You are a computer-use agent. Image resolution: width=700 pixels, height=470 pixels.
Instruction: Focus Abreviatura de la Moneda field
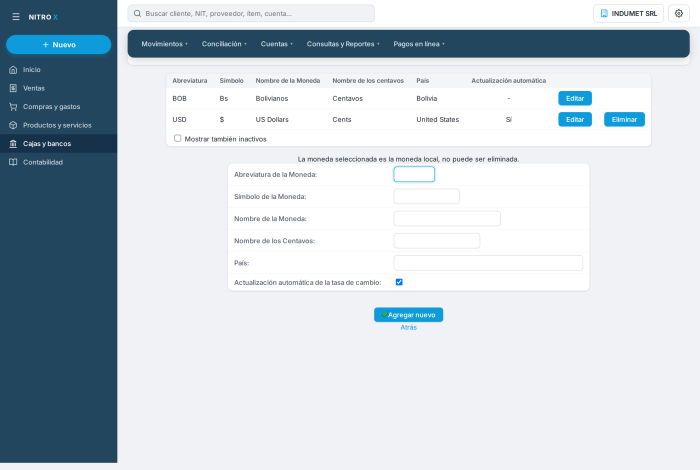(x=414, y=174)
